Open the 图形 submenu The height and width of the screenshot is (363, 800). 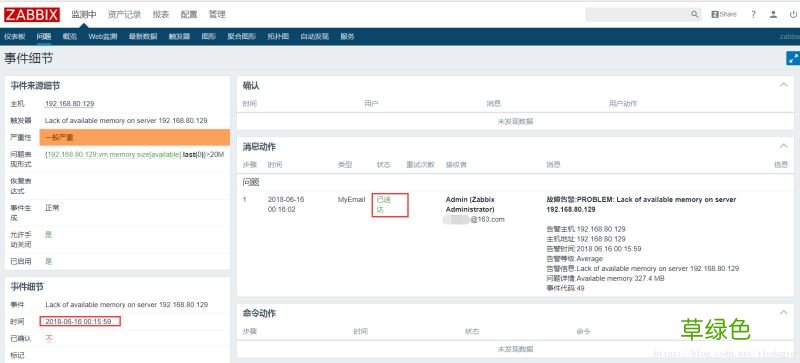tap(209, 36)
